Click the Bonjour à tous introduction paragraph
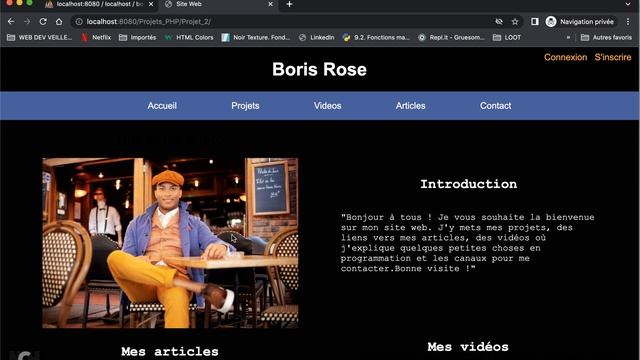 [468, 243]
